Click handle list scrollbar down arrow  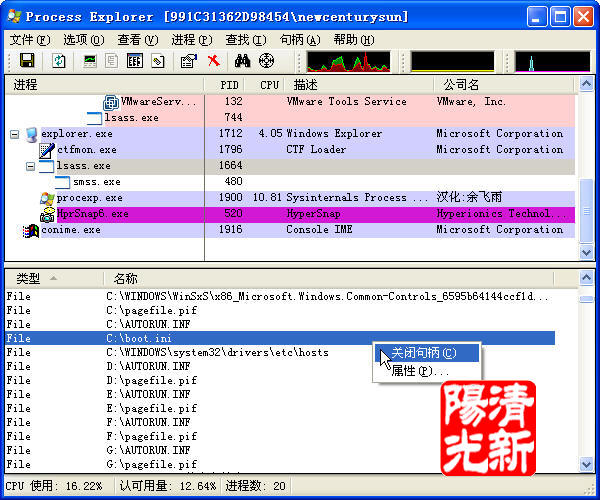[x=587, y=464]
